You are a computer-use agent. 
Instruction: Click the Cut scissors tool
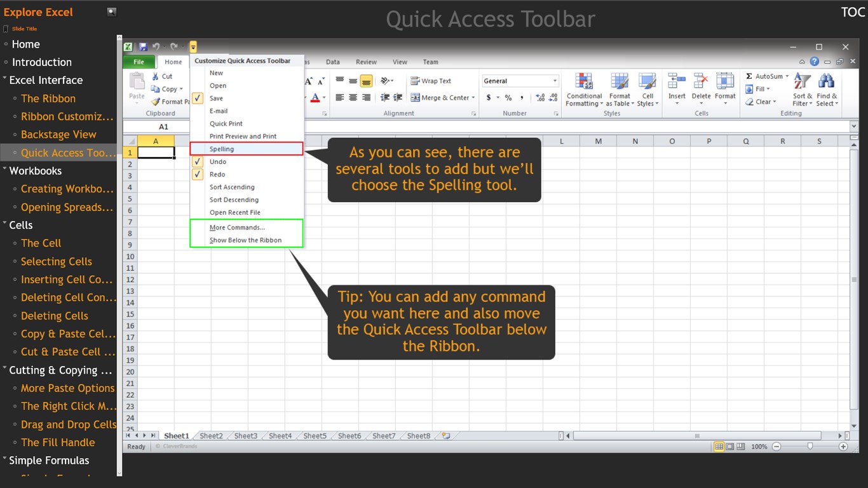click(x=161, y=76)
